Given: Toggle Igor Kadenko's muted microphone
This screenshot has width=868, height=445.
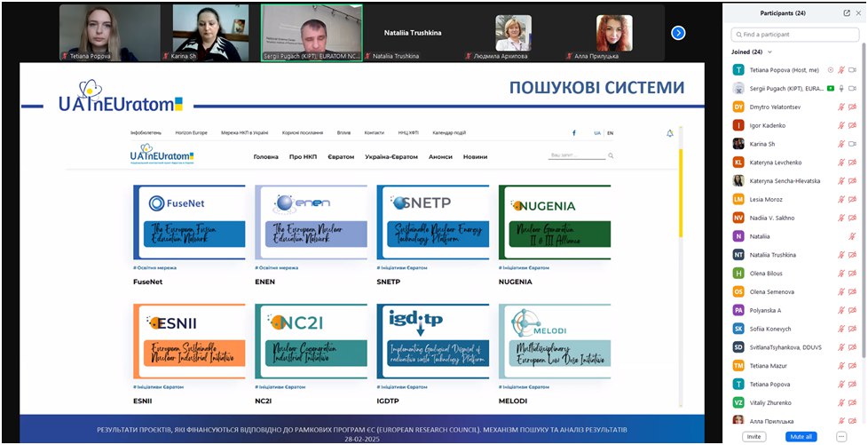Looking at the screenshot, I should (x=841, y=125).
